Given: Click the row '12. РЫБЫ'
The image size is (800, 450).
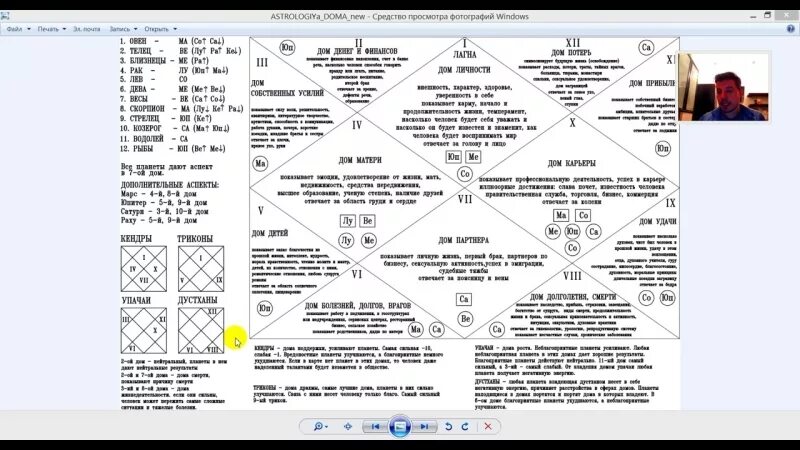Looking at the screenshot, I should click(172, 149).
